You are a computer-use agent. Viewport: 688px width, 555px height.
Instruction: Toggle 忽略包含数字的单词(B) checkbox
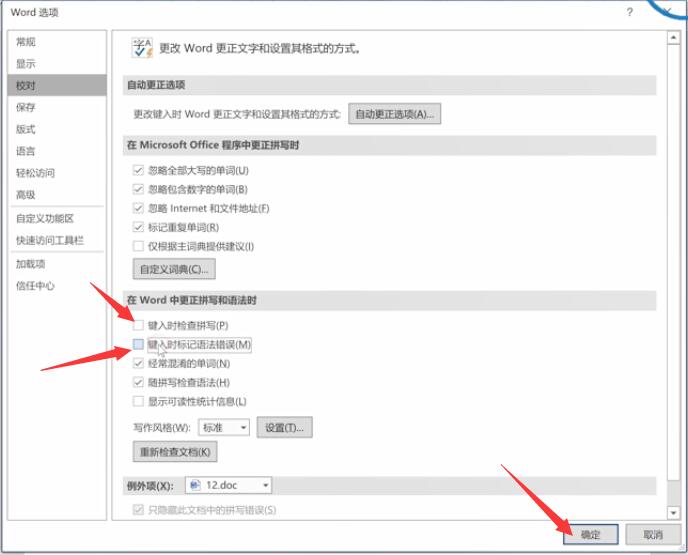[138, 189]
